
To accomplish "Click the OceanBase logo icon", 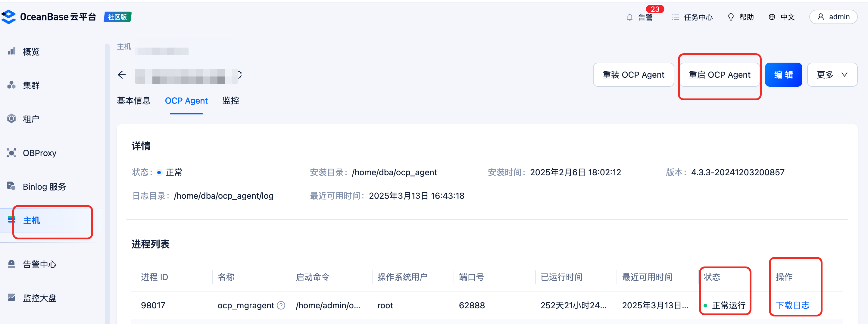I will 8,17.
